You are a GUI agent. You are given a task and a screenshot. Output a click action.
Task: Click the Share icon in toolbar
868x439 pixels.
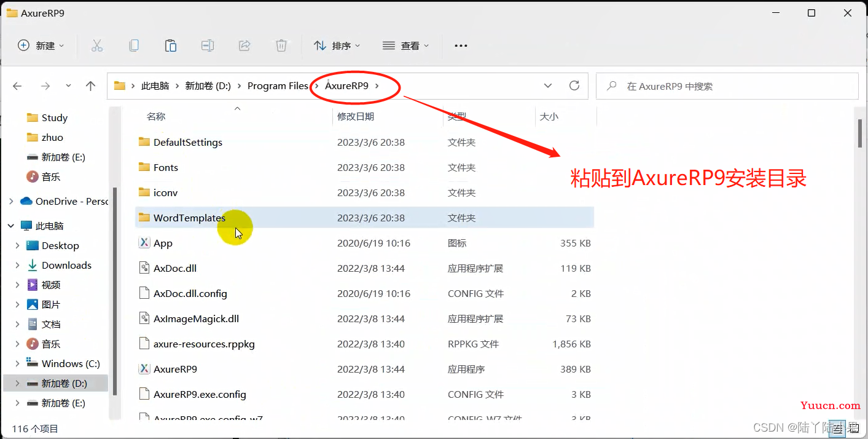[x=244, y=45]
